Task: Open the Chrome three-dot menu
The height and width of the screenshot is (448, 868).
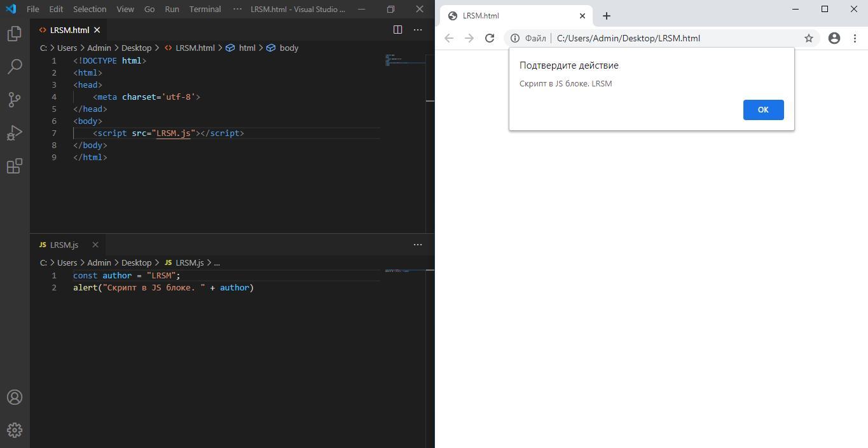Action: click(855, 38)
